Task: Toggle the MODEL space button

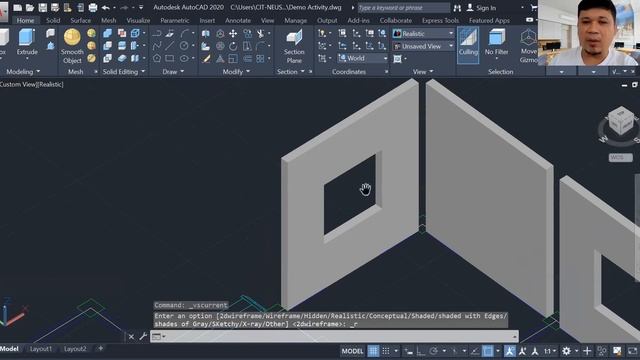Action: tap(352, 351)
